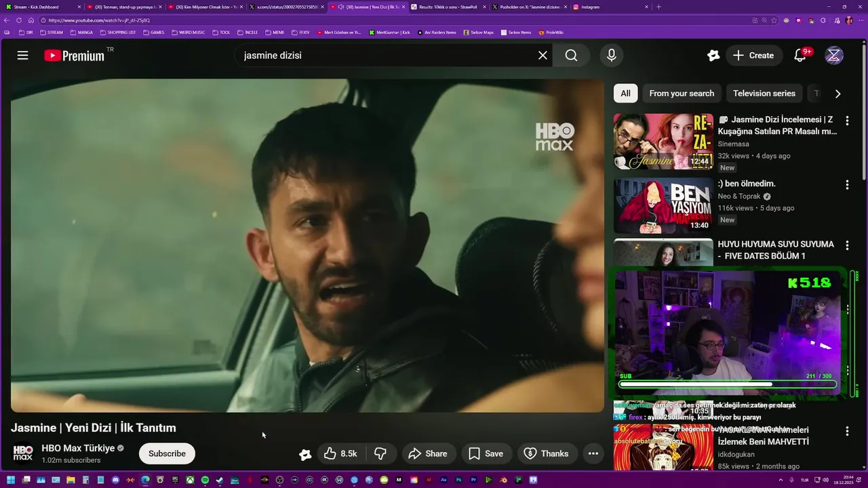Click the Sinemasa channel name
This screenshot has height=488, width=868.
click(734, 144)
